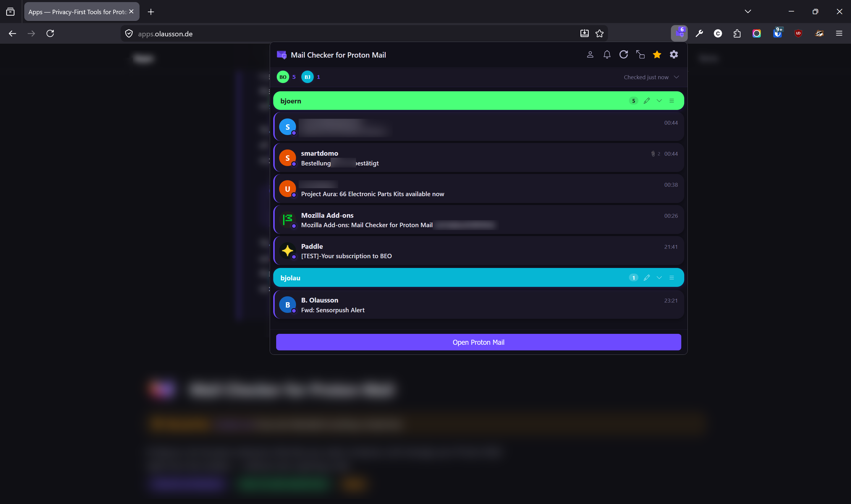Open the Firefox View recent browsing icon
The width and height of the screenshot is (851, 504).
(10, 12)
